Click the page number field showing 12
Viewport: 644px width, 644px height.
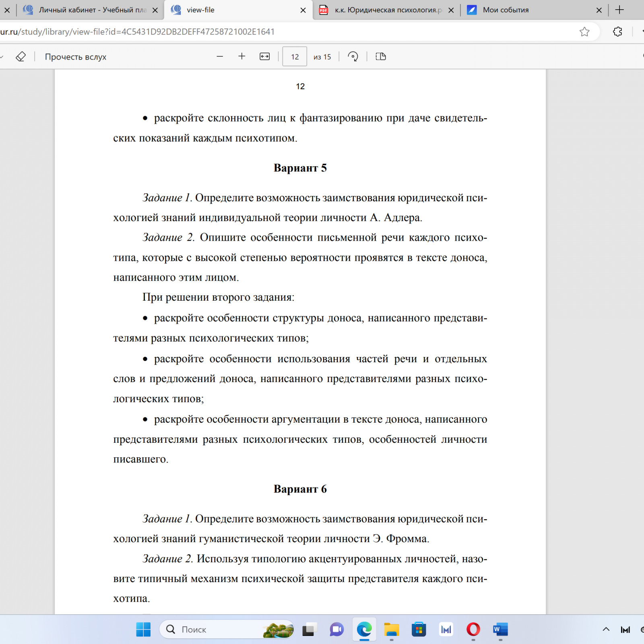click(295, 57)
